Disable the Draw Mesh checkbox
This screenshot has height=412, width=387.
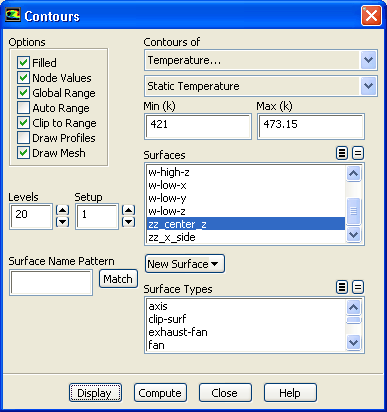[23, 153]
